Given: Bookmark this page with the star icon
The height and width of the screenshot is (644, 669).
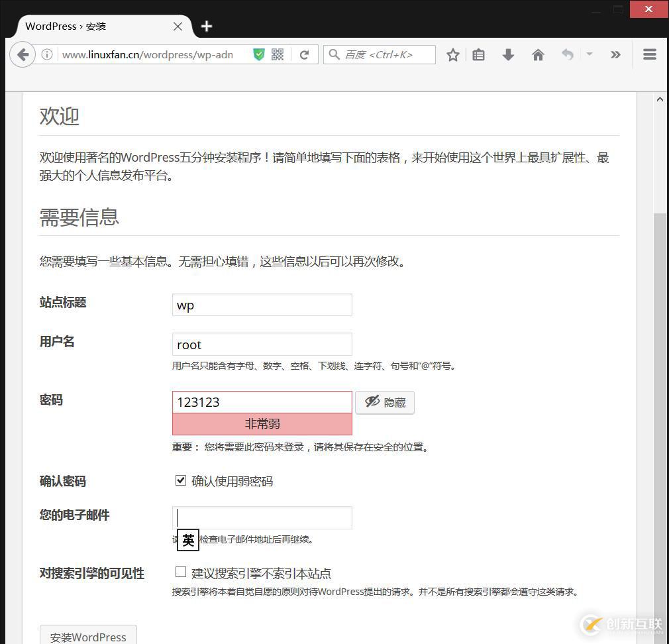Looking at the screenshot, I should (453, 55).
